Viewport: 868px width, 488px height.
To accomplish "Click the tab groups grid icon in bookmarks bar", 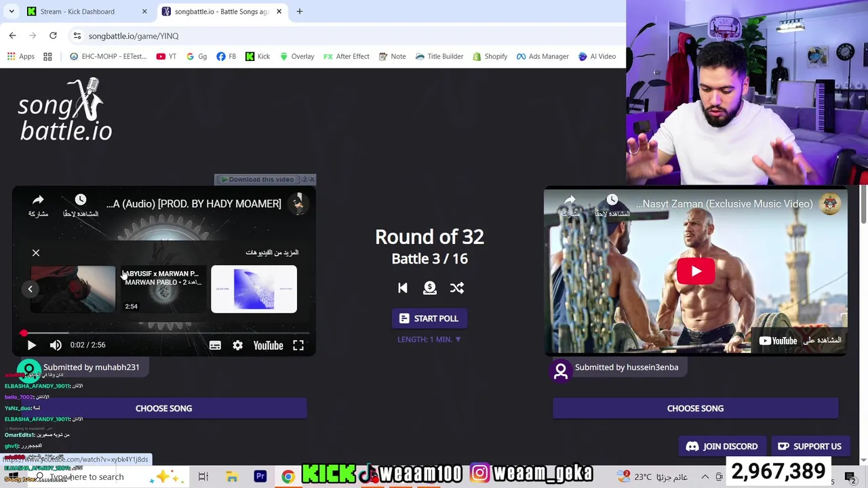I will 47,56.
